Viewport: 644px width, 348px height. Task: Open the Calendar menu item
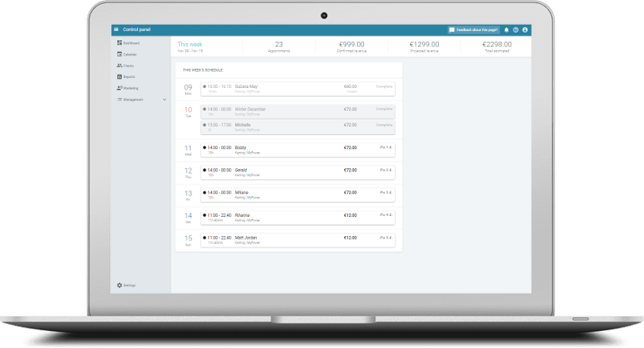(x=130, y=55)
